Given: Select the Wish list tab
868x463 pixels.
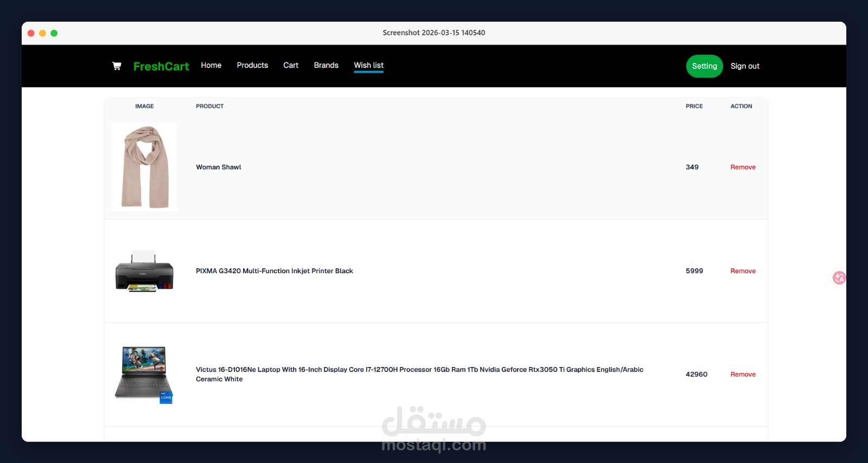Looking at the screenshot, I should coord(369,66).
